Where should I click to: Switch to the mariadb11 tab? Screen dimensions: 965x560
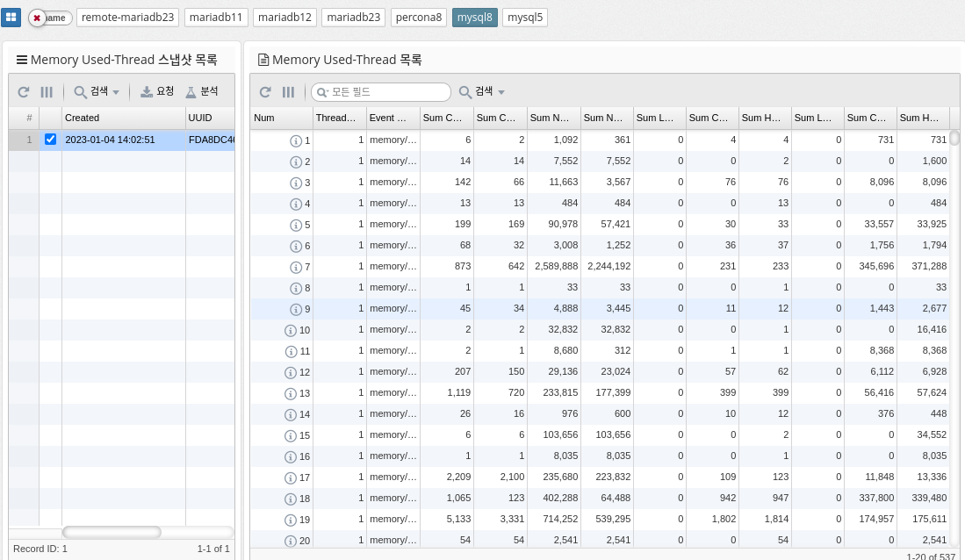point(216,18)
